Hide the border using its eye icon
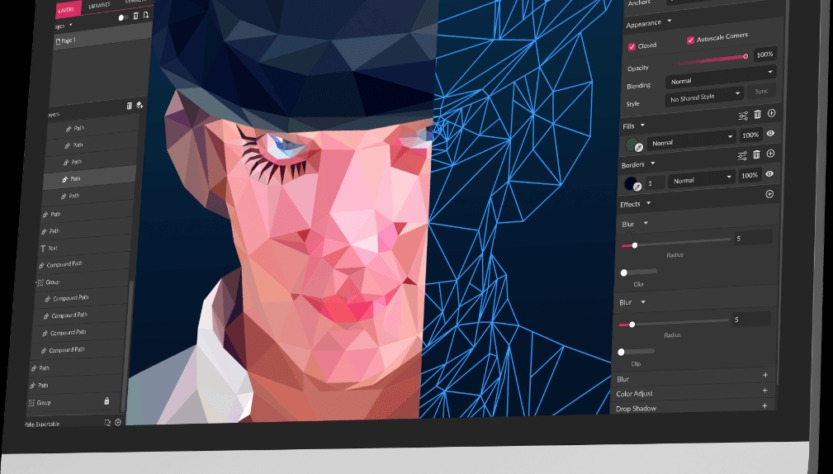 (769, 174)
